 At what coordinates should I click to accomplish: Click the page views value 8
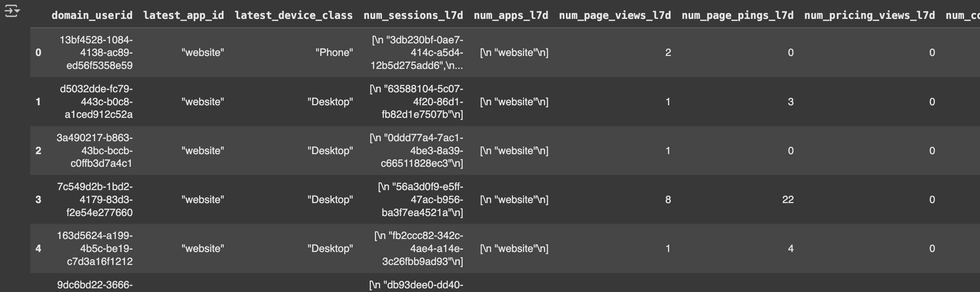tap(668, 199)
